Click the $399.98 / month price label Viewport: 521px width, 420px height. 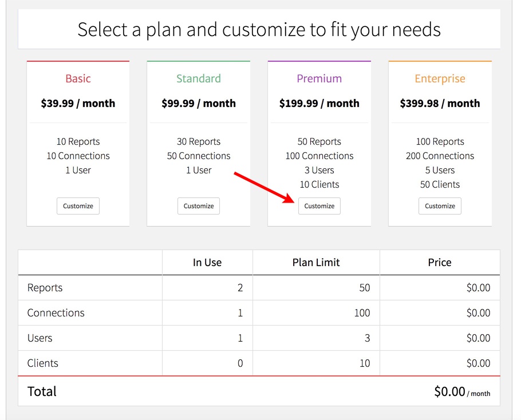440,104
